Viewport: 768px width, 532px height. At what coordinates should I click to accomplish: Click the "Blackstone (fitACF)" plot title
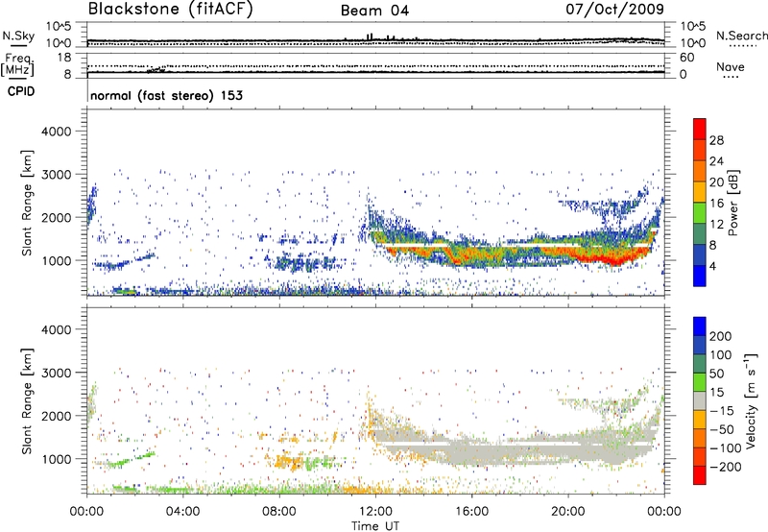pyautogui.click(x=171, y=9)
